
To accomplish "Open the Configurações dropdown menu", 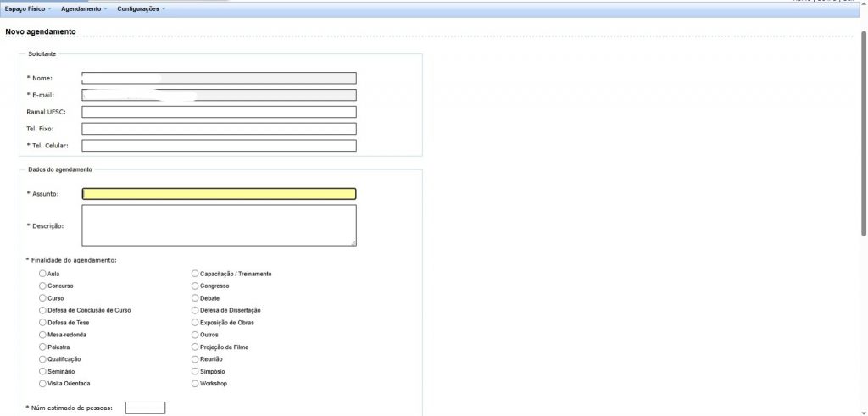I will (141, 8).
